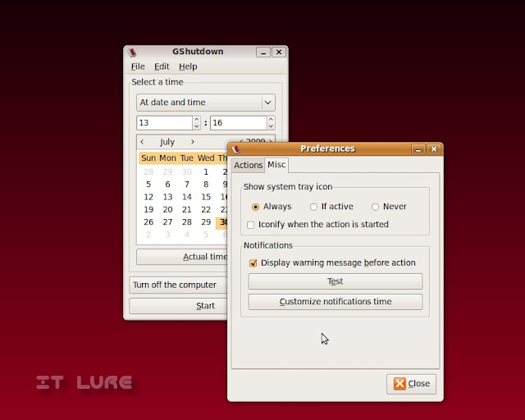This screenshot has height=420, width=525.
Task: Minimize the Preferences dialog
Action: point(418,149)
